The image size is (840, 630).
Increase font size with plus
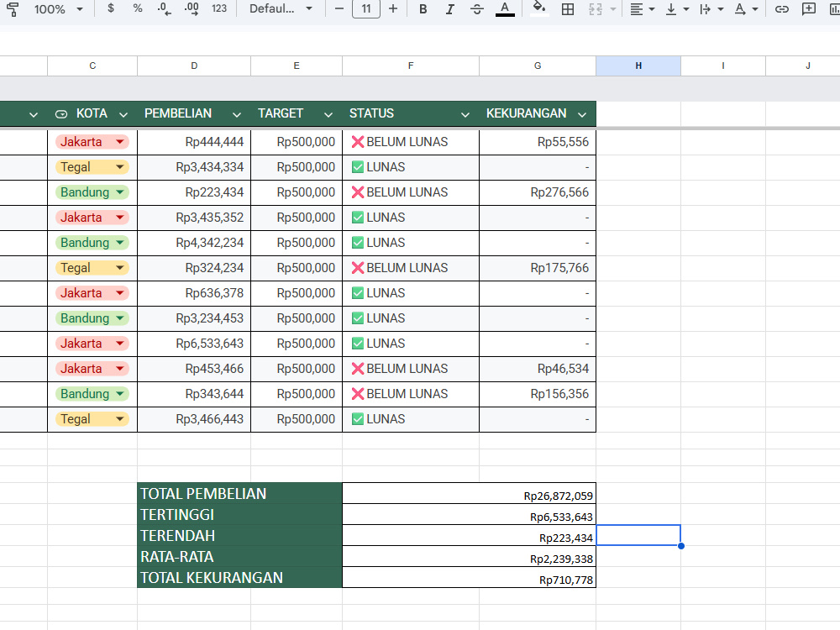pyautogui.click(x=393, y=8)
